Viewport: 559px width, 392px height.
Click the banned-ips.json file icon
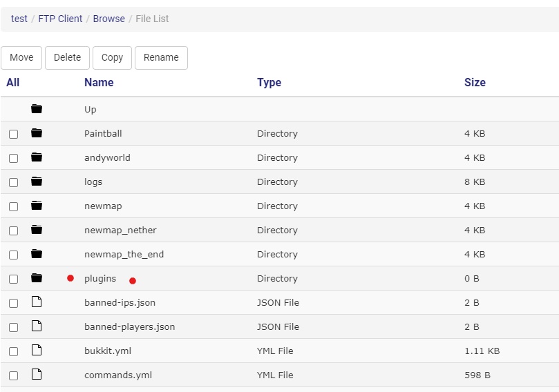click(37, 302)
